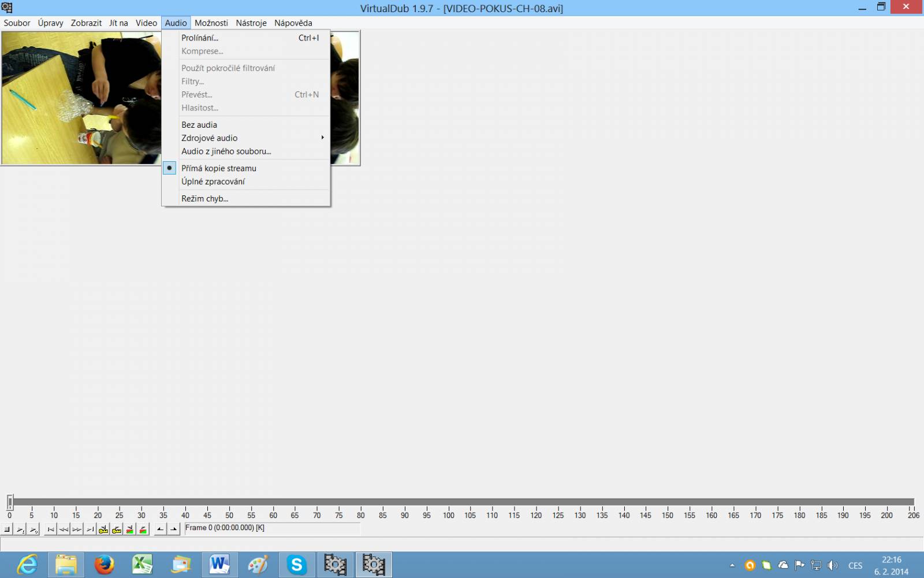Screen dimensions: 924x578
Task: Go to previous keyframe icon
Action: click(x=104, y=529)
